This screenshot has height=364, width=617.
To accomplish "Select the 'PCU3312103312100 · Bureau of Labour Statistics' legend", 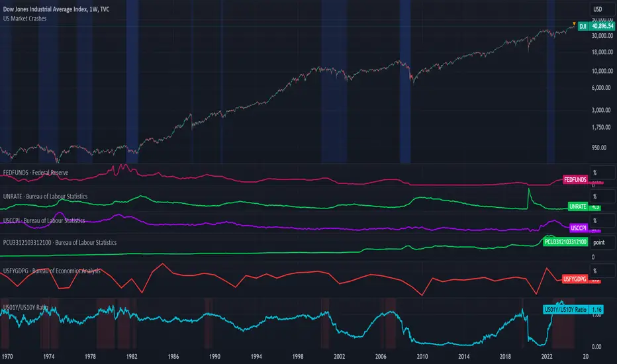I will (60, 242).
